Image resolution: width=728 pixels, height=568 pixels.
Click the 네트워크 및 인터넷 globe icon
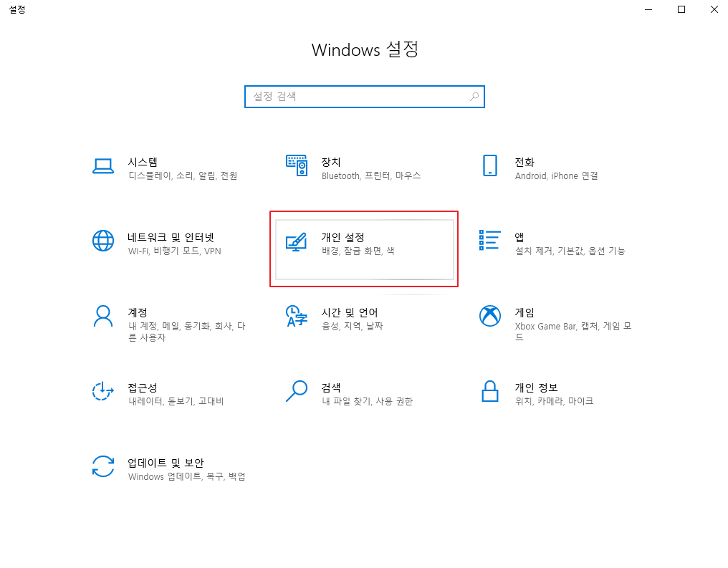pyautogui.click(x=103, y=241)
